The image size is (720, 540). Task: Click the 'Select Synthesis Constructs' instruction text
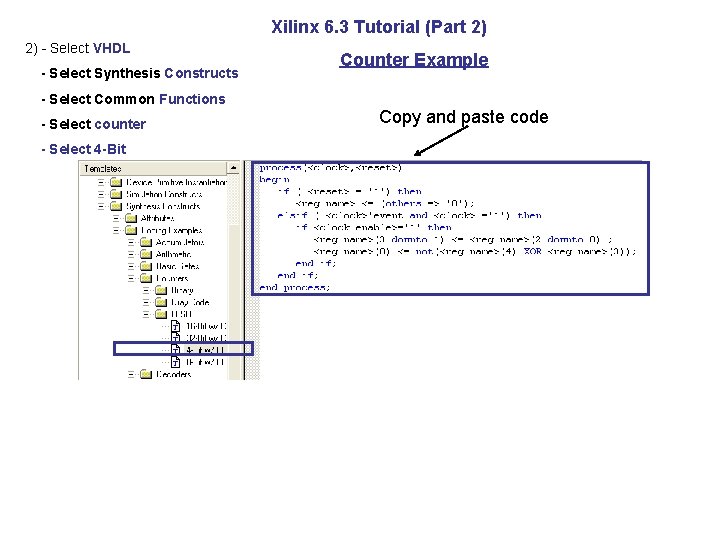point(144,73)
